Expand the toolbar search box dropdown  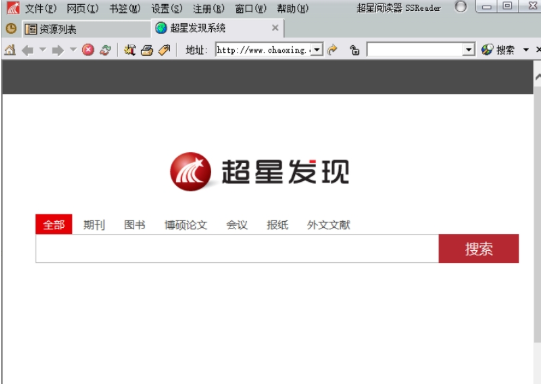coord(468,50)
